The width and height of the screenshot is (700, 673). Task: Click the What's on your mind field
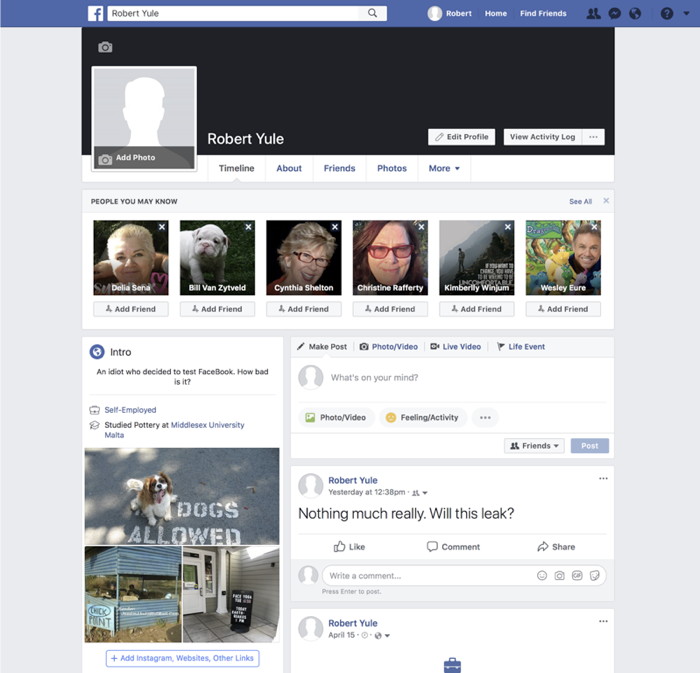coord(467,378)
